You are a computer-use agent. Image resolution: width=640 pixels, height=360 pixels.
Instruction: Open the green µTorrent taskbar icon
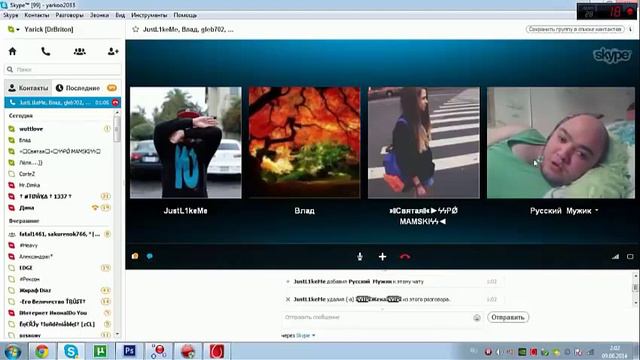point(100,351)
